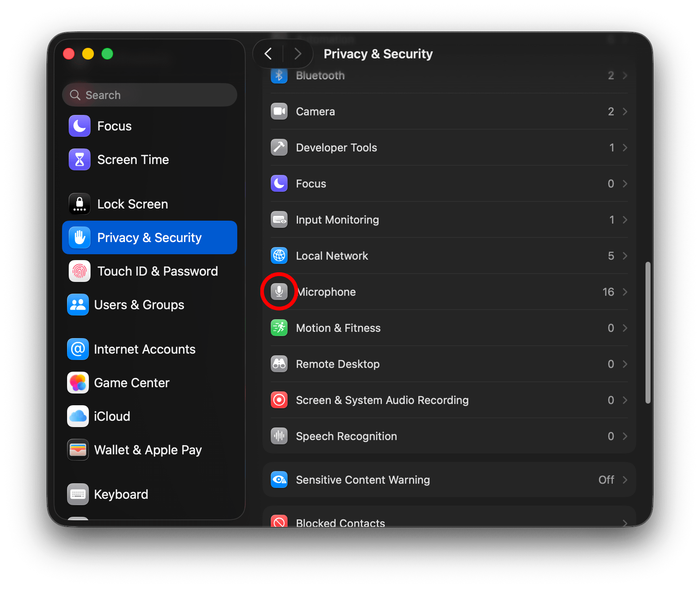Image resolution: width=700 pixels, height=589 pixels.
Task: Click the "Camera" row label
Action: tap(315, 112)
